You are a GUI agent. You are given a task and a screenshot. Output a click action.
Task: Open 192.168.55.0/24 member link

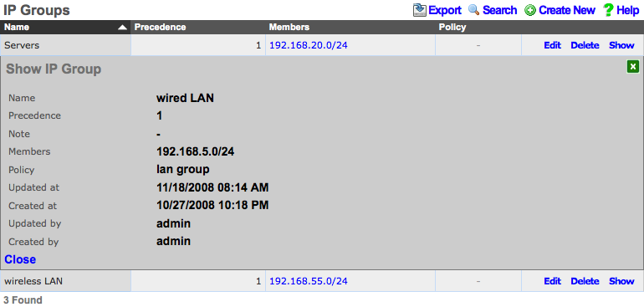pyautogui.click(x=309, y=281)
